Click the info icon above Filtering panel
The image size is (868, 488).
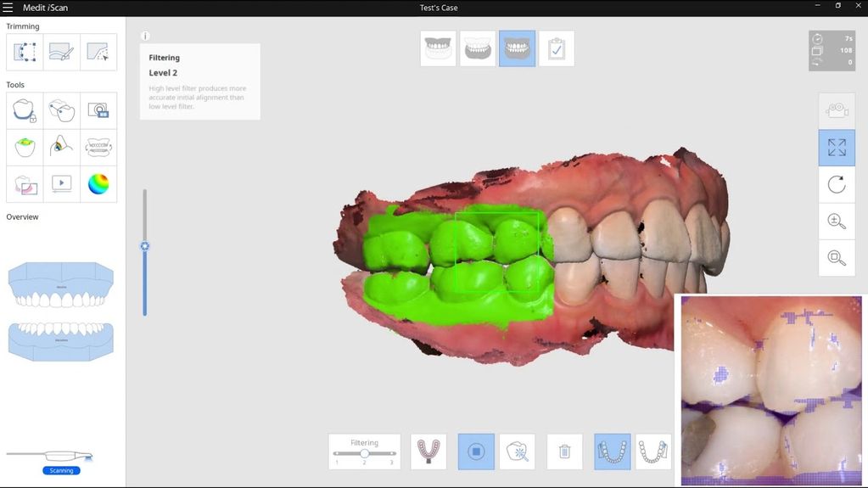(146, 36)
